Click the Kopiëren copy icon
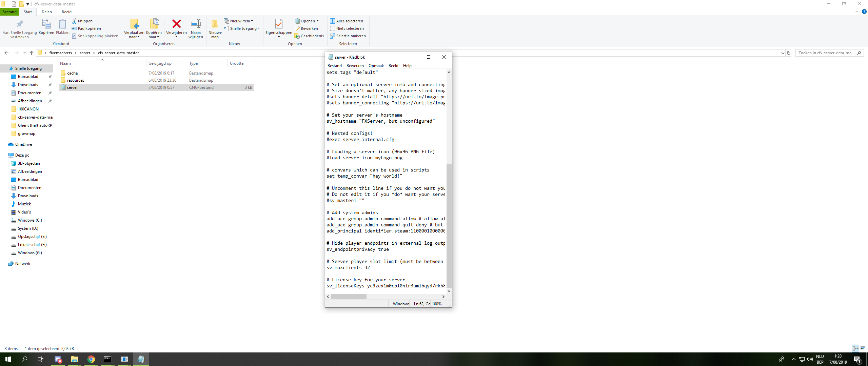868x366 pixels. (x=46, y=24)
